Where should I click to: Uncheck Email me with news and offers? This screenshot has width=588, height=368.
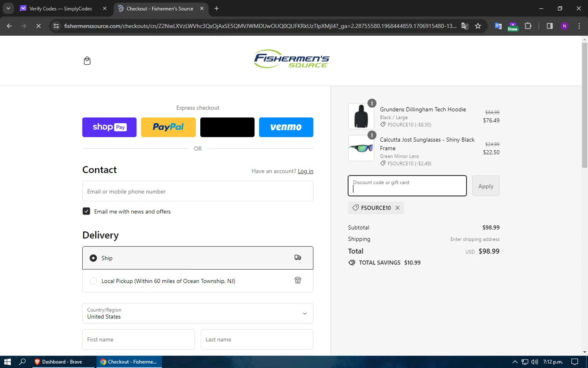pyautogui.click(x=86, y=211)
